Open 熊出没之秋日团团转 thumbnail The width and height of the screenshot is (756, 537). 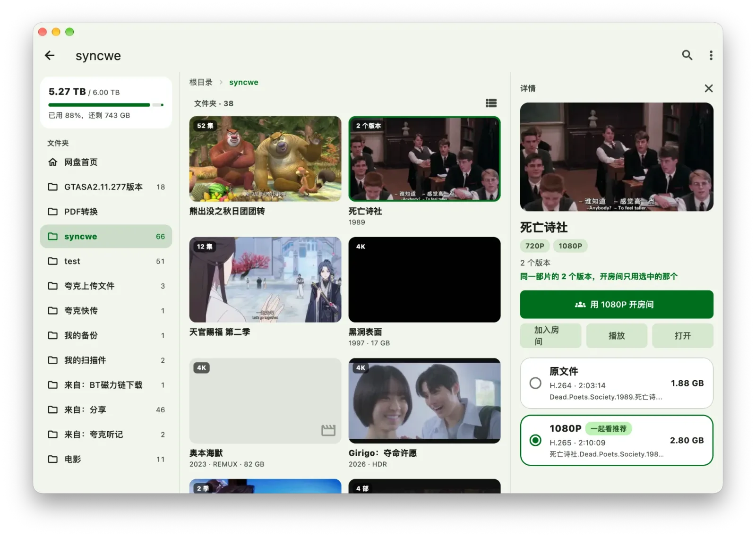265,159
